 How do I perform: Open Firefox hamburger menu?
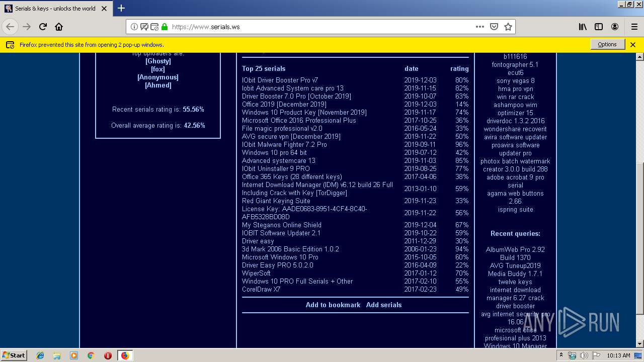634,27
